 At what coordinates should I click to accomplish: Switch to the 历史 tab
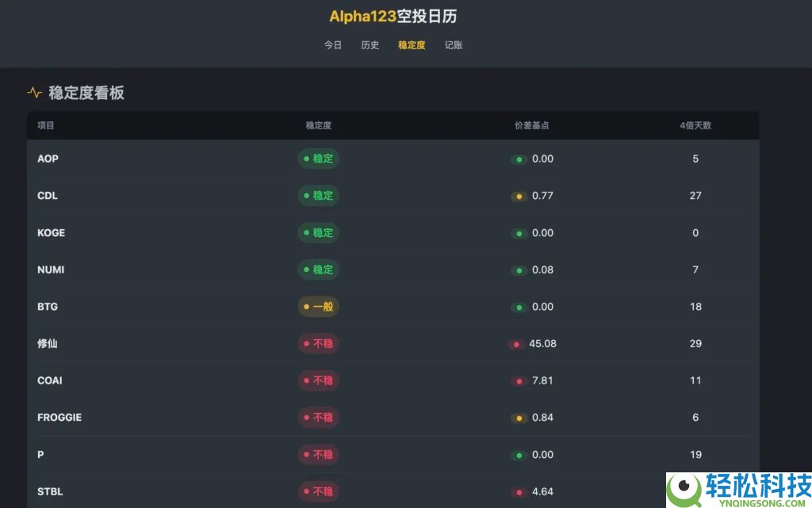click(x=370, y=45)
